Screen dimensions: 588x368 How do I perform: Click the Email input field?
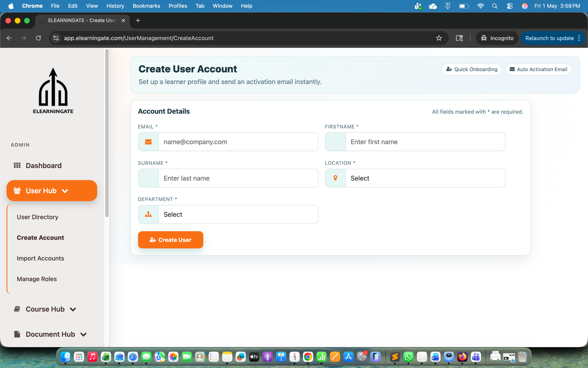238,142
